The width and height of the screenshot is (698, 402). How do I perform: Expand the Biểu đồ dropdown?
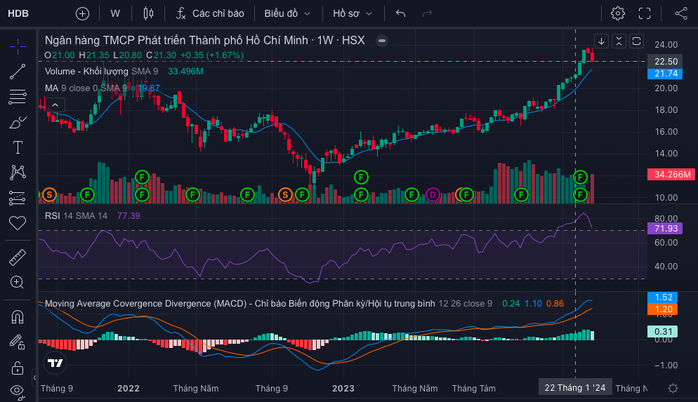[x=287, y=14]
